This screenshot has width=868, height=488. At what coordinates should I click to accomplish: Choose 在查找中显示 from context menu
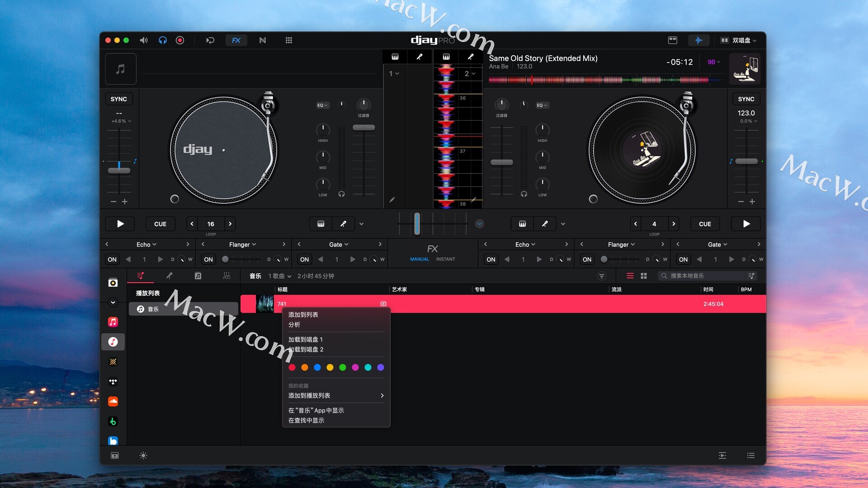pyautogui.click(x=336, y=420)
